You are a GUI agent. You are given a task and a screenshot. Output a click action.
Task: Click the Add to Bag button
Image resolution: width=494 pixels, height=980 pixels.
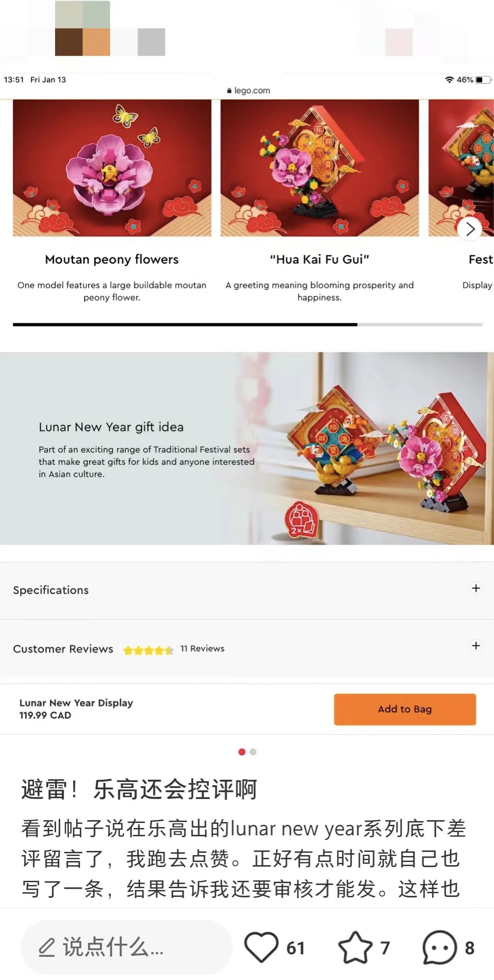click(x=404, y=709)
